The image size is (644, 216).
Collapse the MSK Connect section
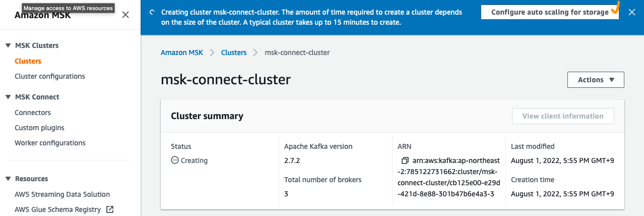click(x=8, y=97)
